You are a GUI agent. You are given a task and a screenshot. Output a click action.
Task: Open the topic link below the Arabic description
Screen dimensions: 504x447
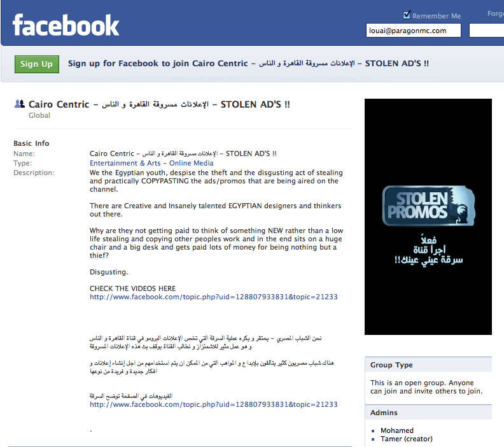coord(213,404)
